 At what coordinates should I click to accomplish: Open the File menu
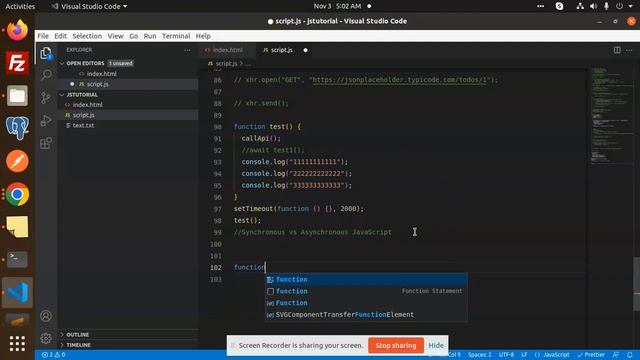click(43, 36)
